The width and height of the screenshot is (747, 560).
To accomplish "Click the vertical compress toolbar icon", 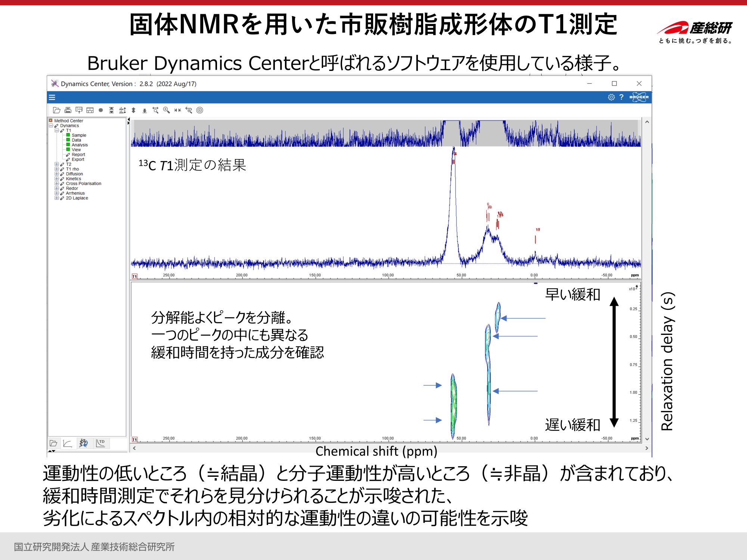I will click(x=111, y=110).
